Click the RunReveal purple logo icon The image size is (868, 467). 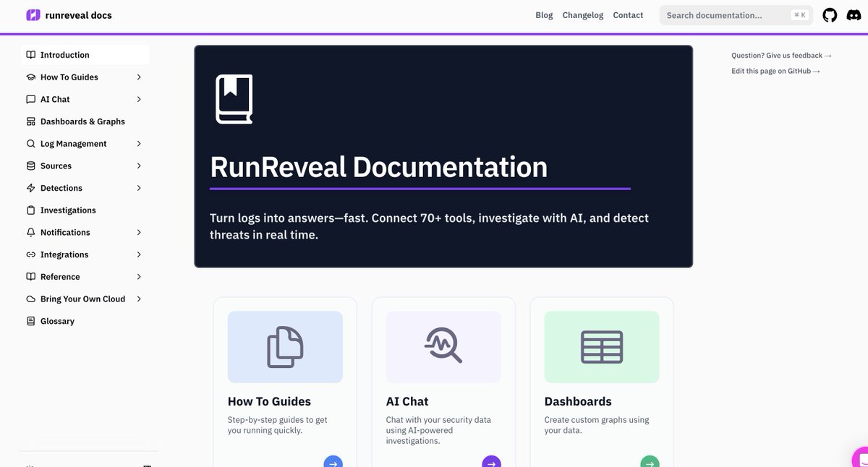click(33, 15)
